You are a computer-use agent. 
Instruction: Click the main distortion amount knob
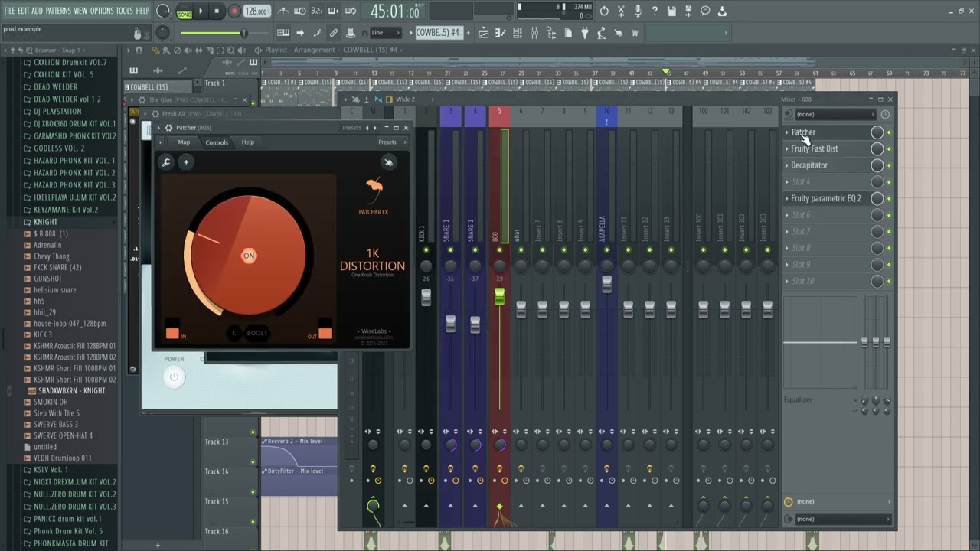click(x=247, y=255)
